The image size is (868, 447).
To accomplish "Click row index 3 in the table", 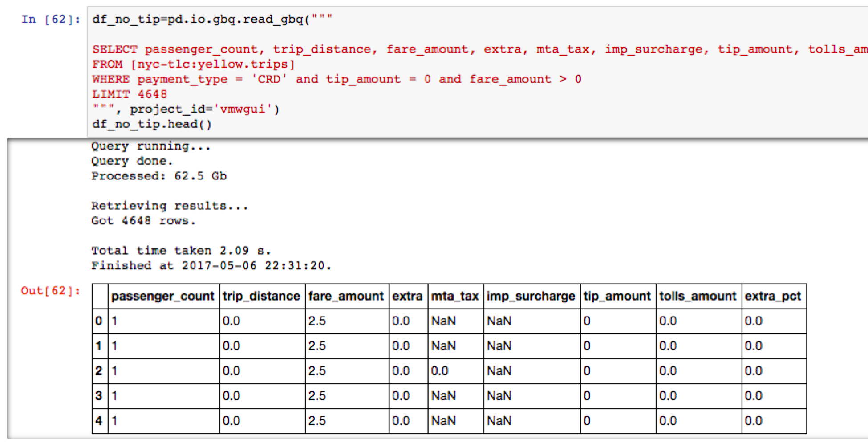I will [99, 396].
